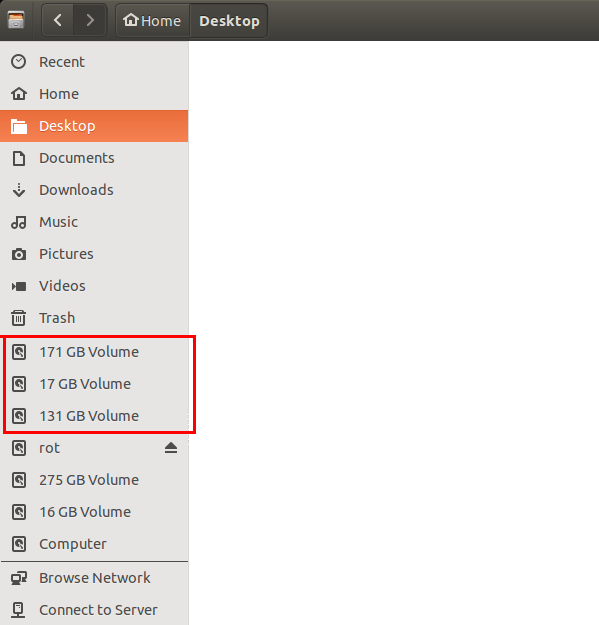Open Connect to Server entry

click(x=94, y=610)
